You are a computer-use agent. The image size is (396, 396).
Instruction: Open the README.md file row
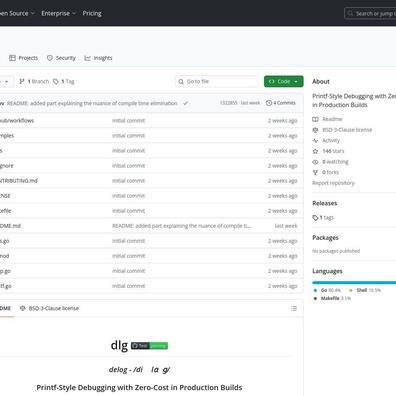click(151, 226)
